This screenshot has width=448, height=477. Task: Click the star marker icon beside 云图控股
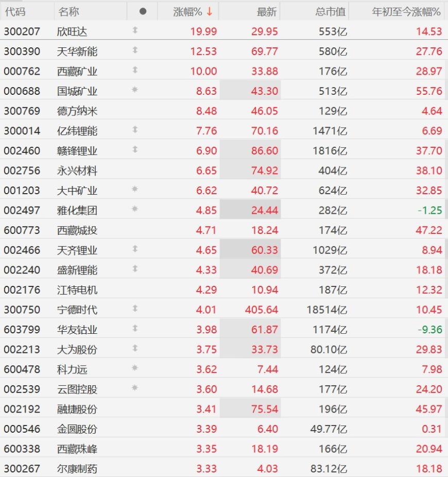(135, 388)
